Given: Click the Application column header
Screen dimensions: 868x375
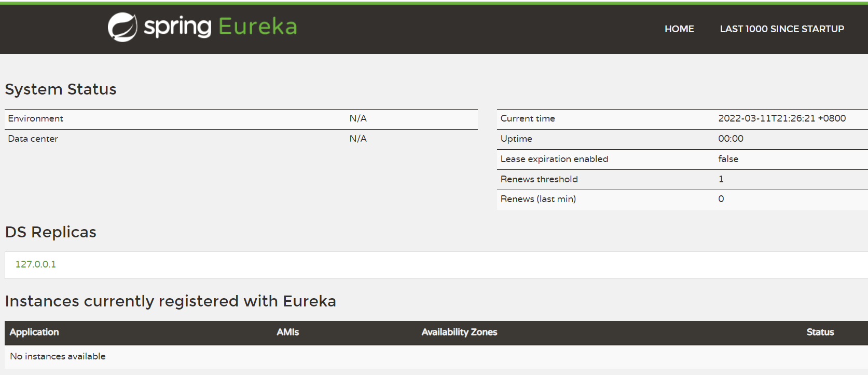Looking at the screenshot, I should (34, 332).
